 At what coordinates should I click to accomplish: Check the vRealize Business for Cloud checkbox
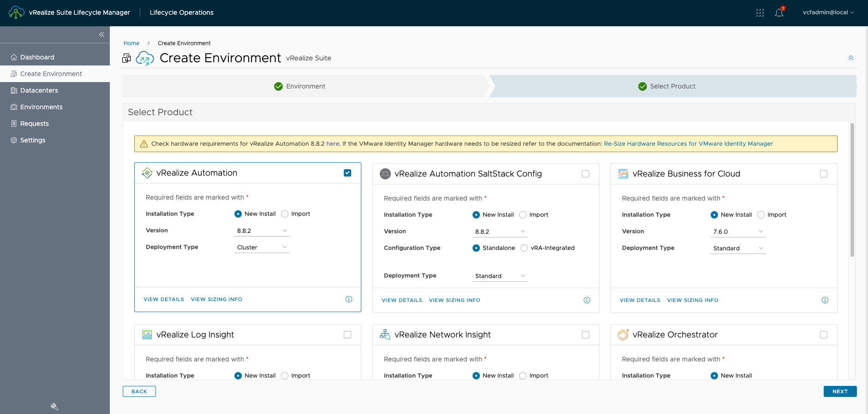click(824, 174)
